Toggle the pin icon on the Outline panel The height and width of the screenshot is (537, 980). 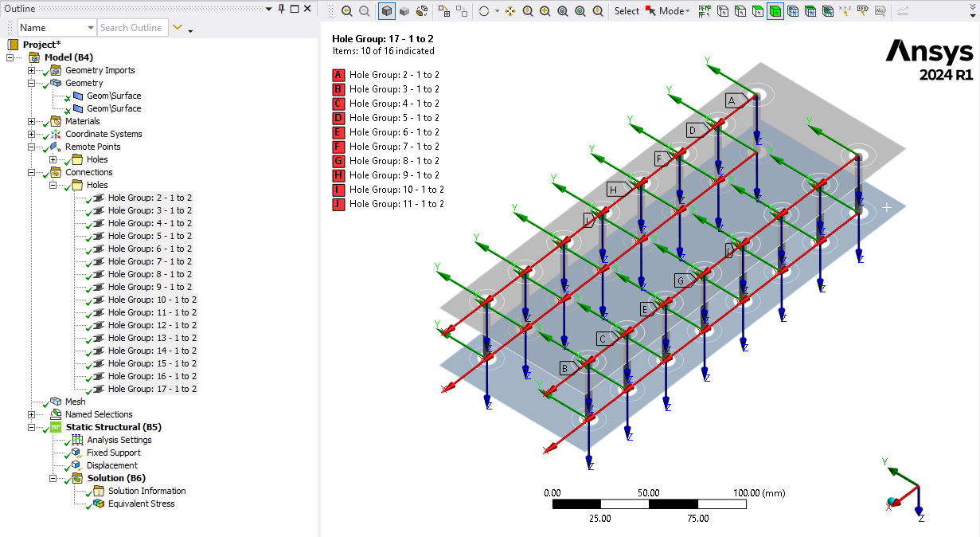[282, 9]
